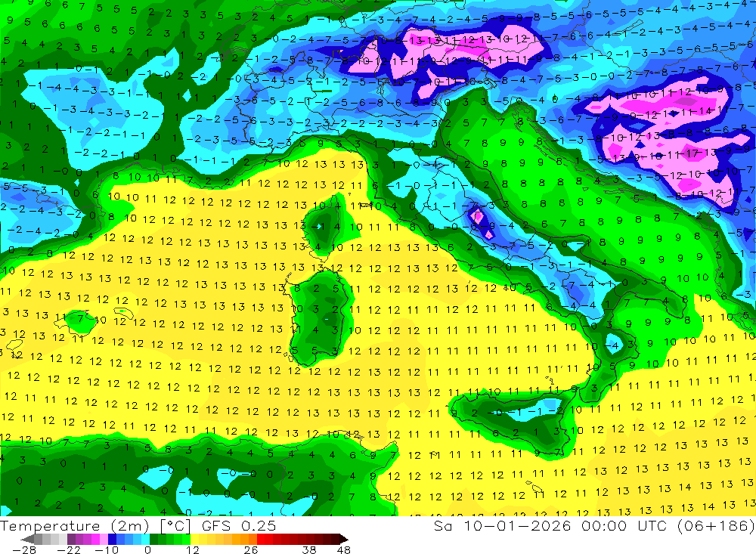Click the dark red right arrow of color scale
The width and height of the screenshot is (756, 554).
click(x=342, y=539)
